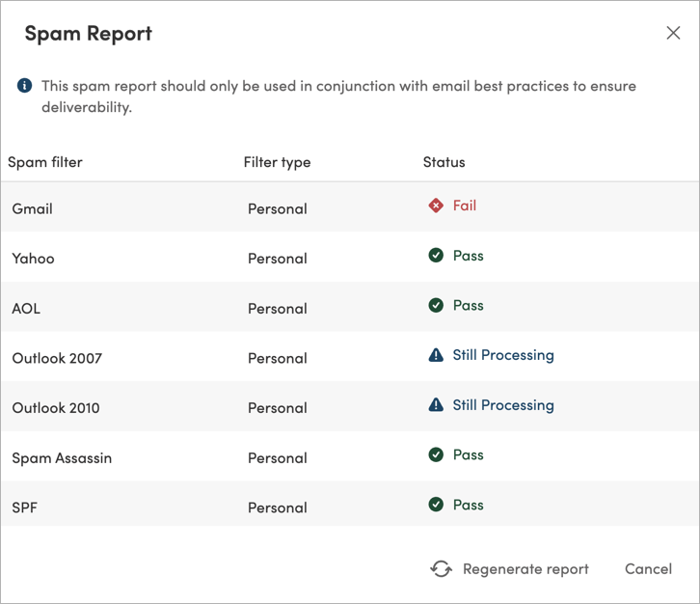Screen dimensions: 700x604
Task: Click Personal filter type in Outlook 2010 row
Action: (278, 408)
